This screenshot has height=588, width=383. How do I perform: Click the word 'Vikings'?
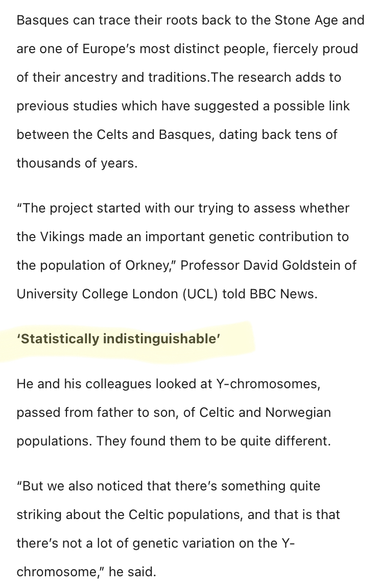tap(62, 237)
